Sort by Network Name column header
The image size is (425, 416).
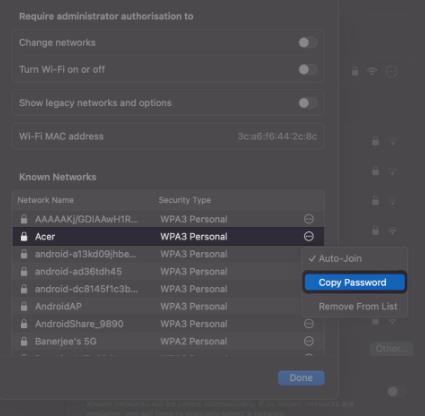[46, 200]
